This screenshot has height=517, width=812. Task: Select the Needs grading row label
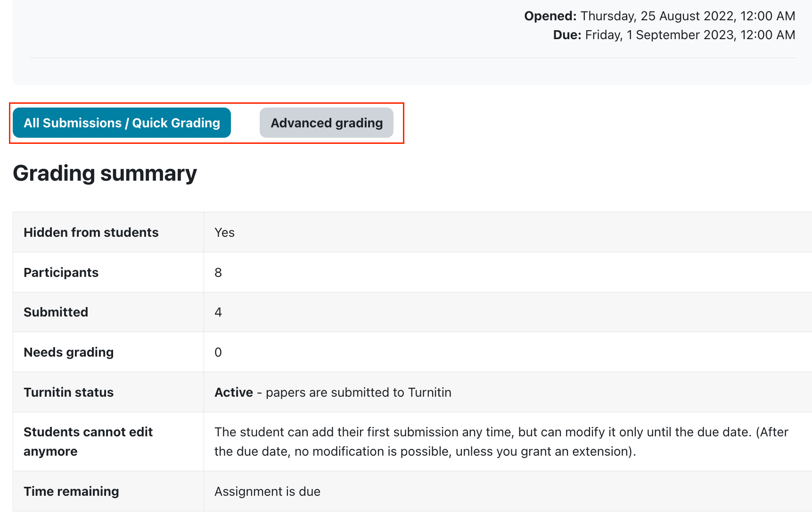(x=68, y=352)
